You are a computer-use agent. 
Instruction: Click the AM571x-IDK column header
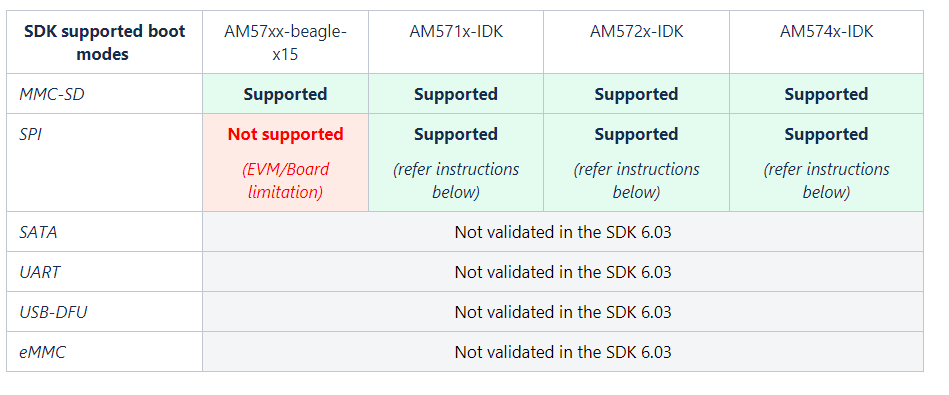click(x=456, y=42)
